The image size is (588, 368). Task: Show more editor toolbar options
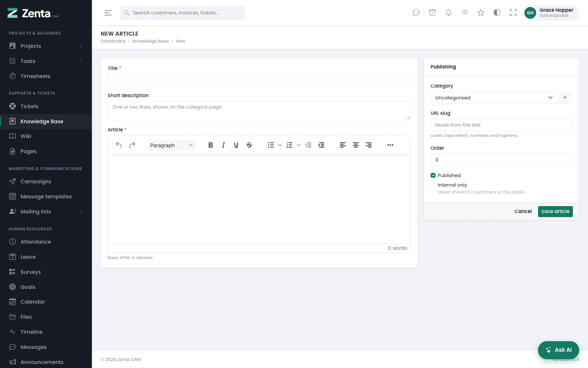pos(390,145)
